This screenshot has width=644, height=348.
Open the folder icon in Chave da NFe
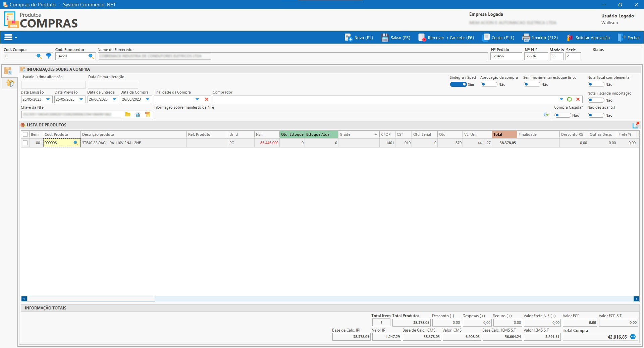[128, 115]
